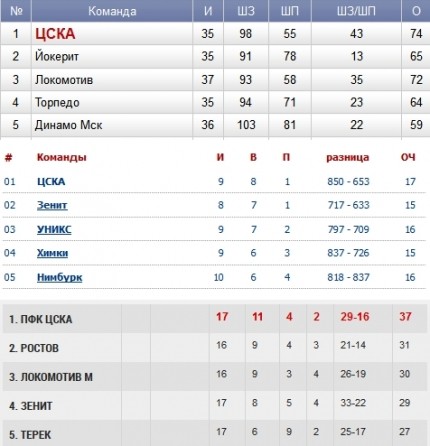Open the Химки team link
This screenshot has width=430, height=446.
click(52, 253)
